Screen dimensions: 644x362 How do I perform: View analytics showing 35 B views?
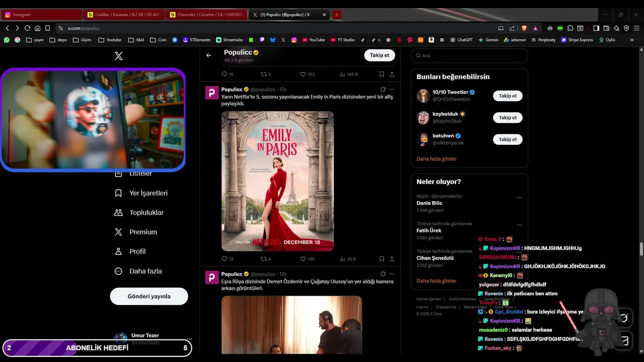[348, 259]
